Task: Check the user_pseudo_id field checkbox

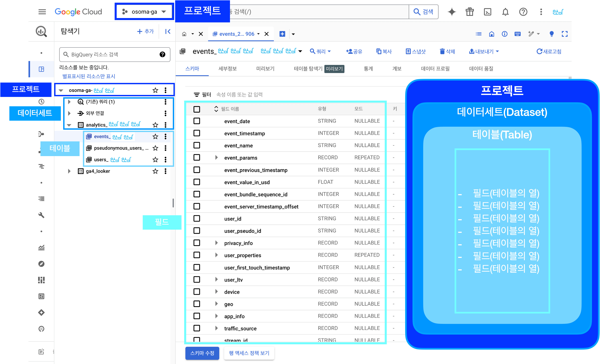Action: pyautogui.click(x=197, y=231)
